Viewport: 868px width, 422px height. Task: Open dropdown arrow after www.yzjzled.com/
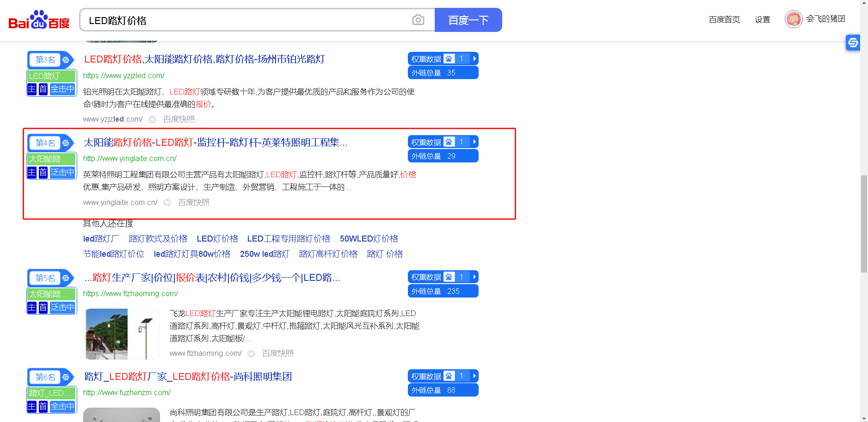[x=153, y=120]
